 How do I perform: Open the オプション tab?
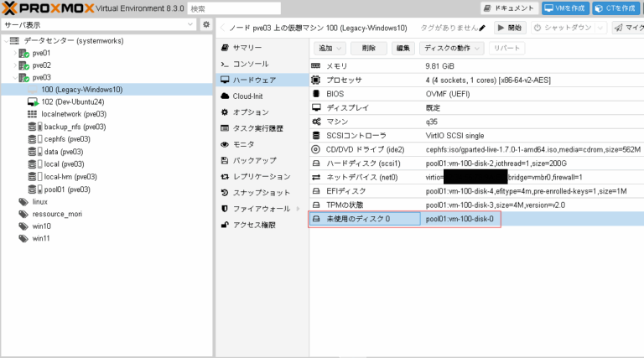pos(262,112)
